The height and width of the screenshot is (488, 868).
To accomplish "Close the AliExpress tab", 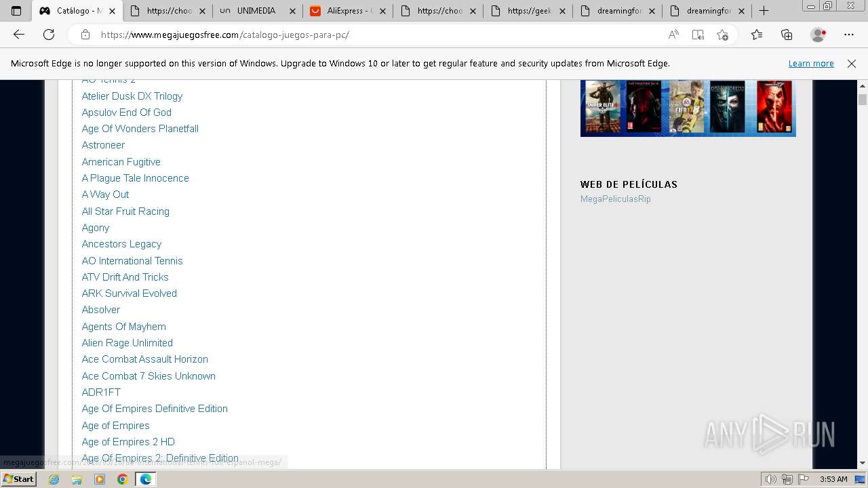I will click(x=382, y=11).
